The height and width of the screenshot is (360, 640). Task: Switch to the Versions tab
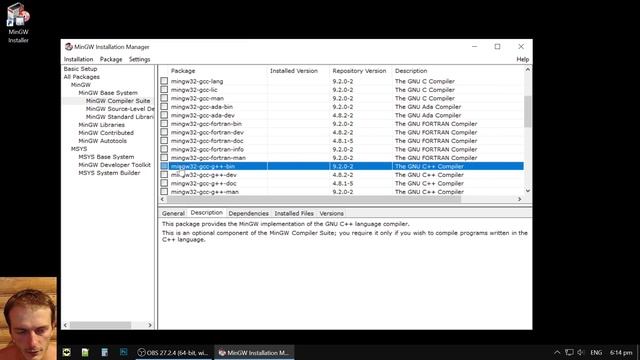(x=331, y=213)
